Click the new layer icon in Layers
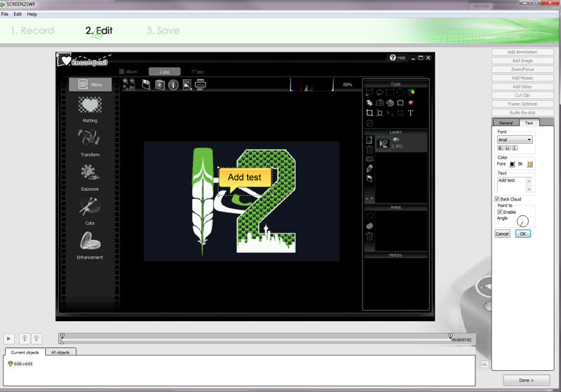This screenshot has height=392, width=561. [370, 140]
